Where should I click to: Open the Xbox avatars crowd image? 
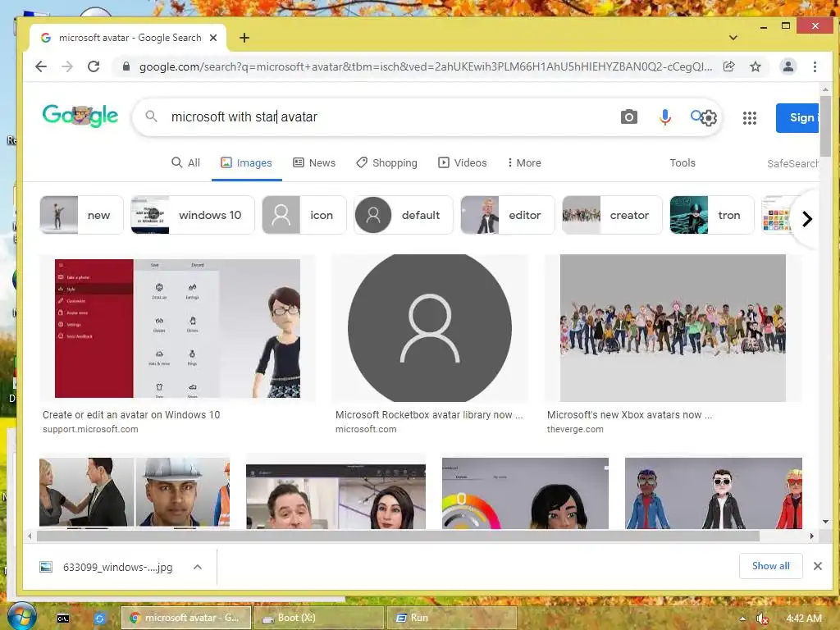click(x=673, y=328)
